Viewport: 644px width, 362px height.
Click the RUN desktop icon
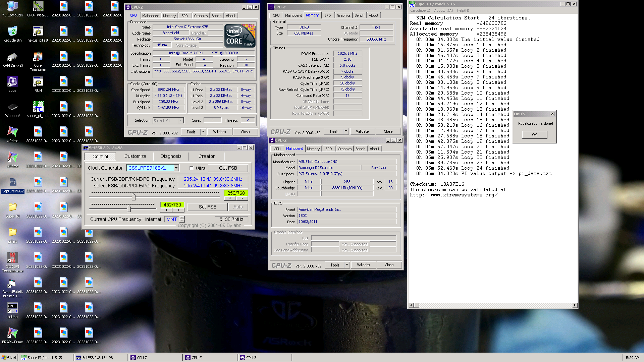[38, 84]
